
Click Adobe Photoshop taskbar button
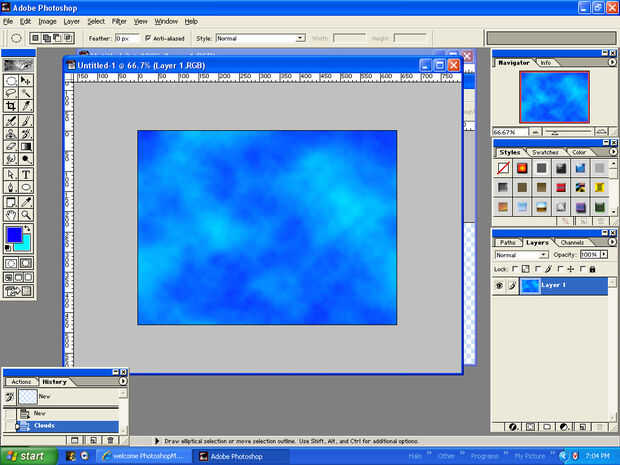pos(240,456)
